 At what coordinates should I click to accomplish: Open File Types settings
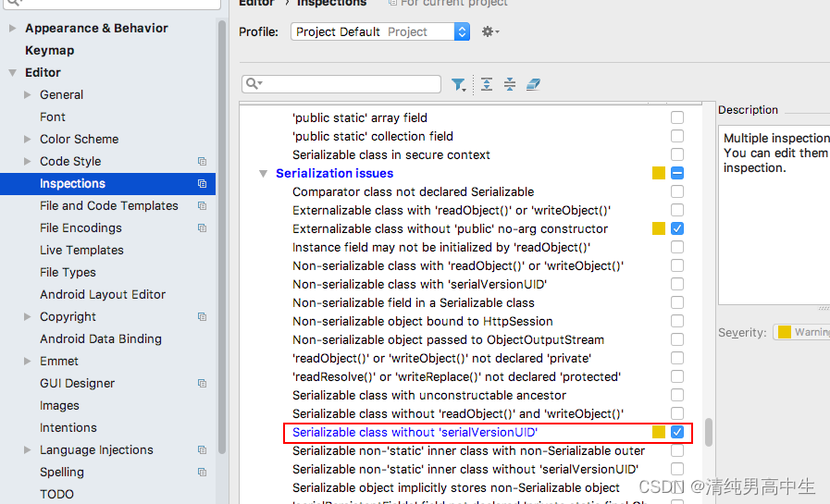68,273
